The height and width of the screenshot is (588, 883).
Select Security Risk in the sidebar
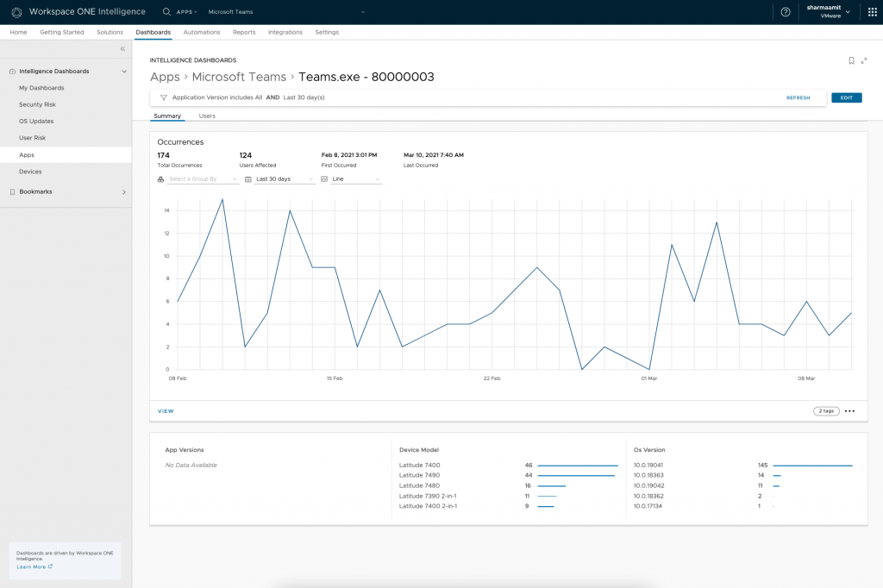point(37,104)
